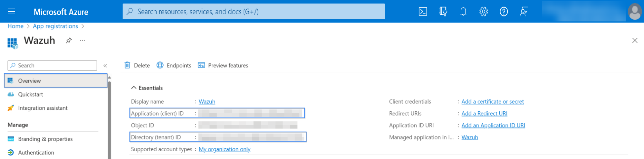The height and width of the screenshot is (159, 644).
Task: Delete the Wazuh app registration
Action: (x=137, y=65)
